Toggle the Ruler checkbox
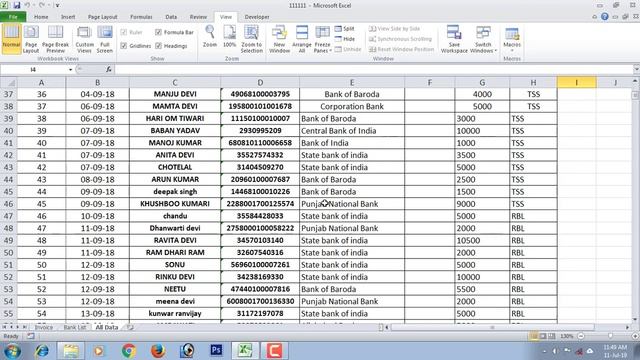The height and width of the screenshot is (360, 640). click(x=124, y=32)
